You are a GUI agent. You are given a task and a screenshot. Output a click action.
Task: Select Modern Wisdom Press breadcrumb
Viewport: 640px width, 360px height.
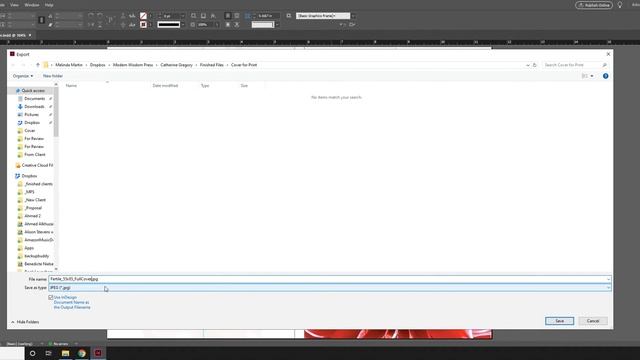133,65
